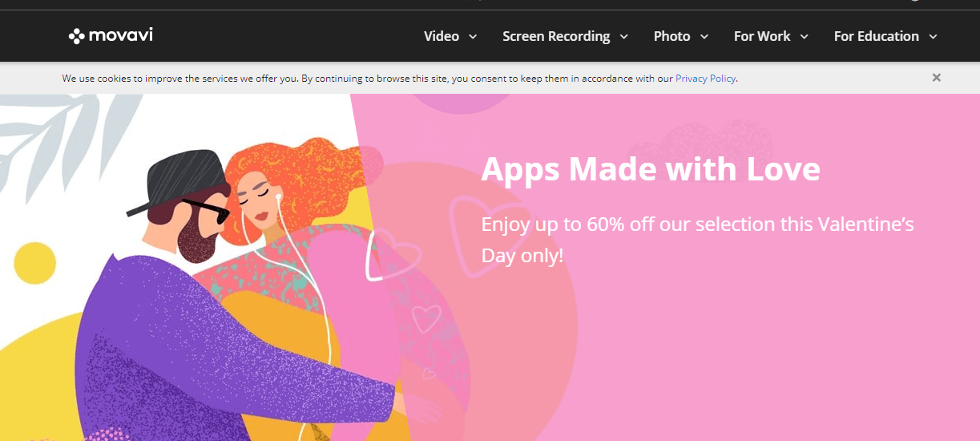The height and width of the screenshot is (441, 980).
Task: Open the Photo menu
Action: (671, 36)
